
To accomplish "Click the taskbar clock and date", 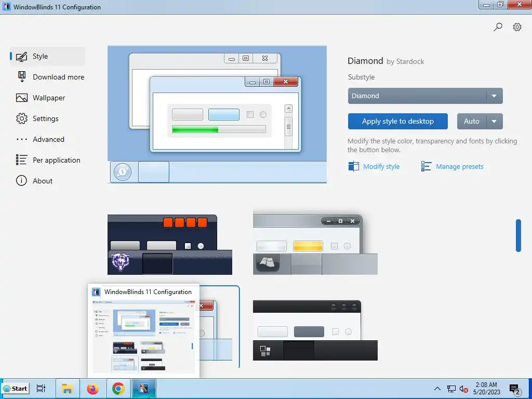I will tap(486, 389).
